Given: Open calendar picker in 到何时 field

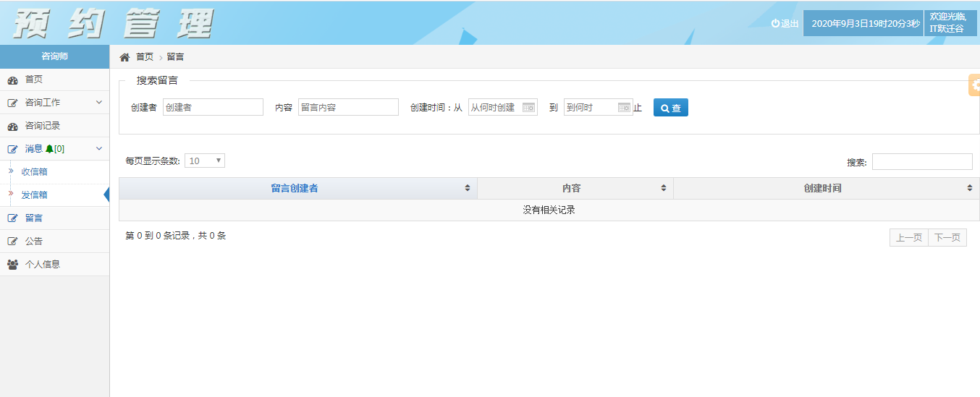Looking at the screenshot, I should [x=624, y=107].
